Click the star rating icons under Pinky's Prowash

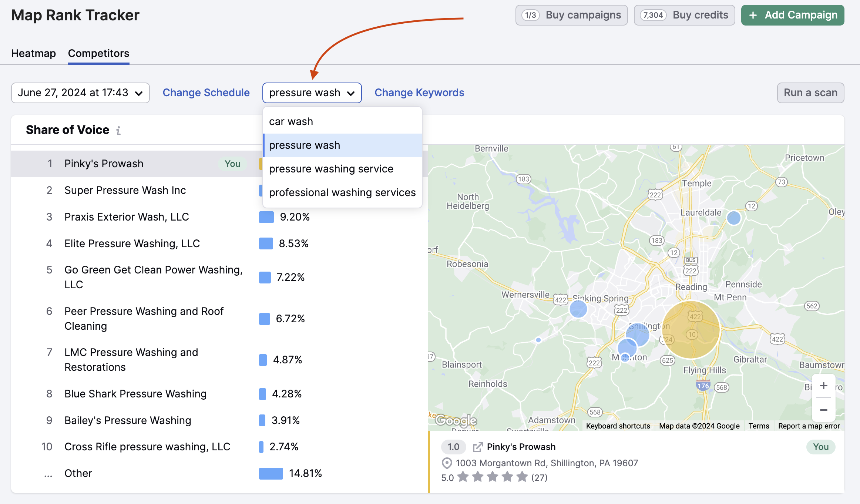tap(493, 477)
